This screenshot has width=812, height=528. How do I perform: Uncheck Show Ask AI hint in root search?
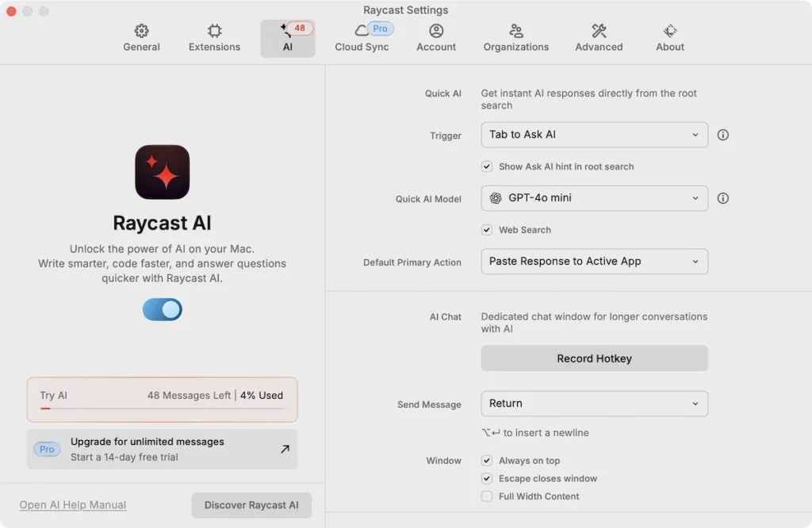pos(487,166)
